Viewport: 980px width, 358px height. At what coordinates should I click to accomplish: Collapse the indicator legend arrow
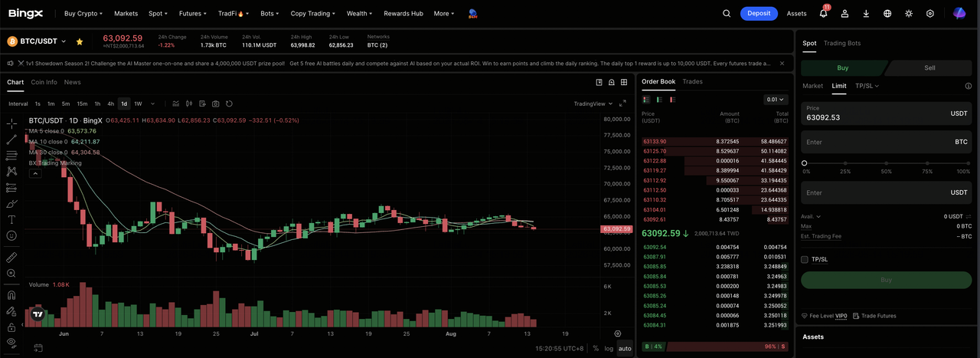click(x=35, y=173)
